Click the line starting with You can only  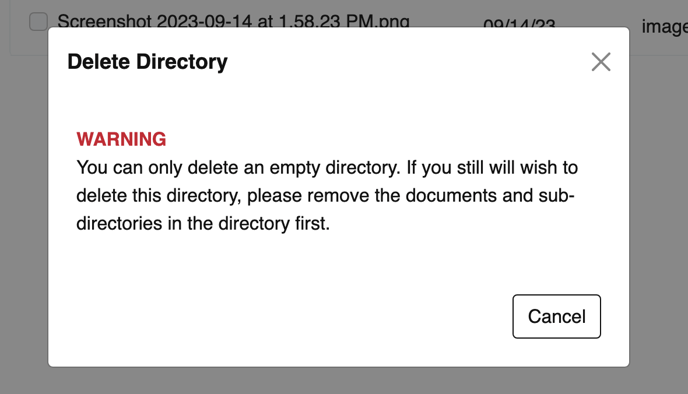coord(327,168)
